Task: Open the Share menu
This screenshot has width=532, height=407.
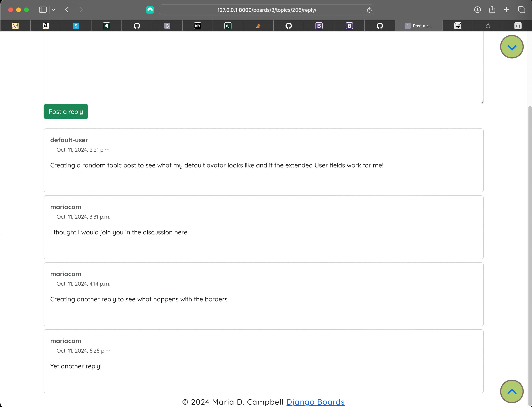Action: tap(492, 10)
